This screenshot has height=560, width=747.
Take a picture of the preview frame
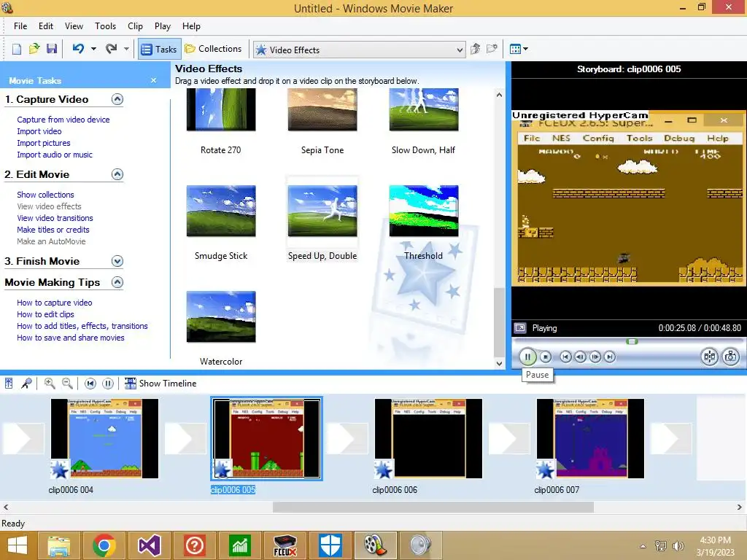tap(731, 357)
